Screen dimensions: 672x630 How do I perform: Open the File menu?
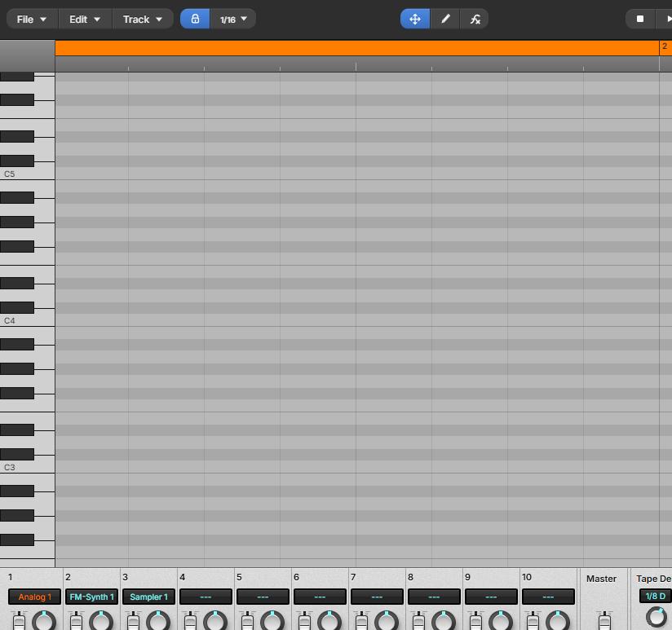(32, 19)
